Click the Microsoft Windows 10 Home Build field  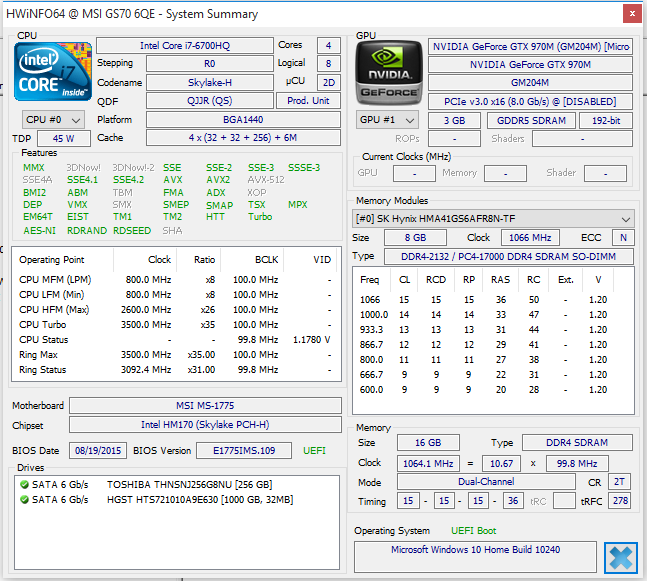click(475, 557)
